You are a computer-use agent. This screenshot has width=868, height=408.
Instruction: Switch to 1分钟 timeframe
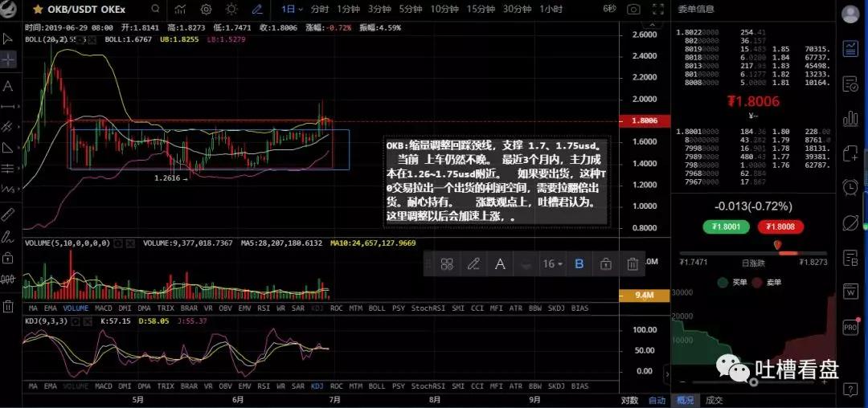click(x=348, y=9)
